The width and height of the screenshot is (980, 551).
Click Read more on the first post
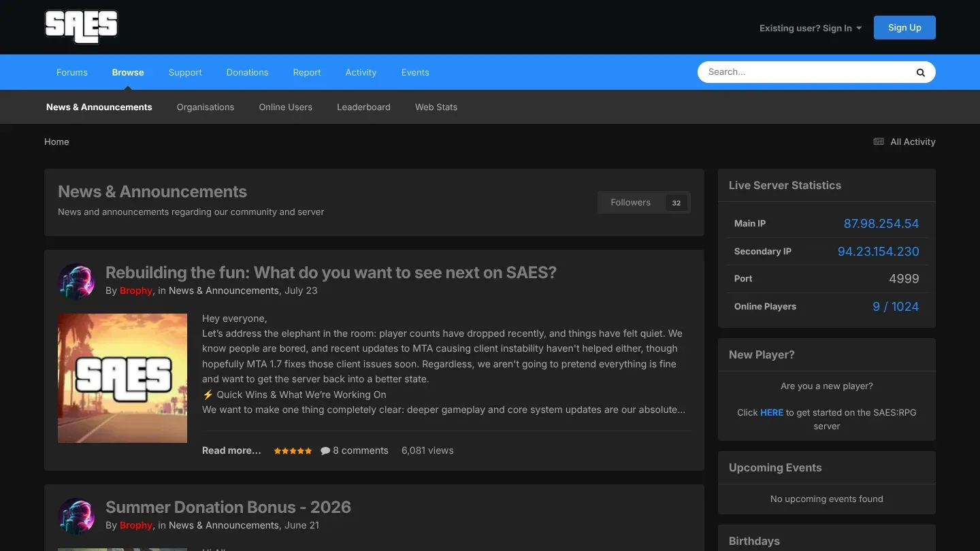pyautogui.click(x=231, y=450)
